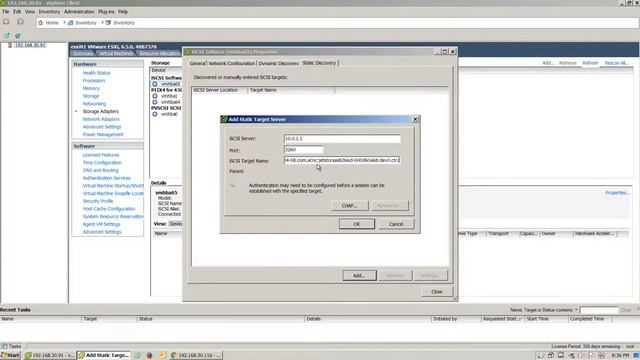The width and height of the screenshot is (640, 360).
Task: Select Storage Adapters in Hardware list
Action: click(100, 111)
